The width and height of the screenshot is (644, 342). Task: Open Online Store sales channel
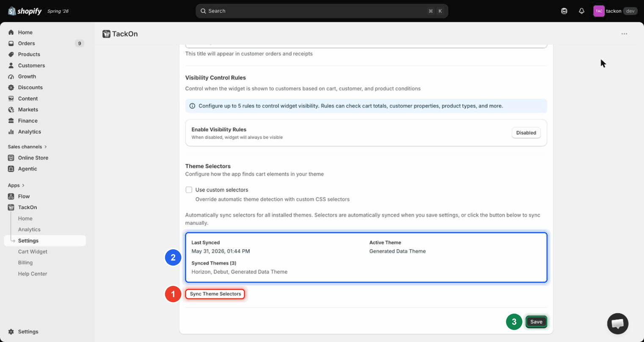33,158
